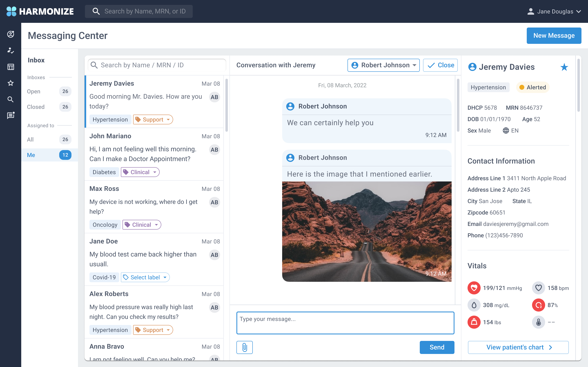The width and height of the screenshot is (588, 367).
Task: Click the New Message button
Action: pyautogui.click(x=554, y=35)
